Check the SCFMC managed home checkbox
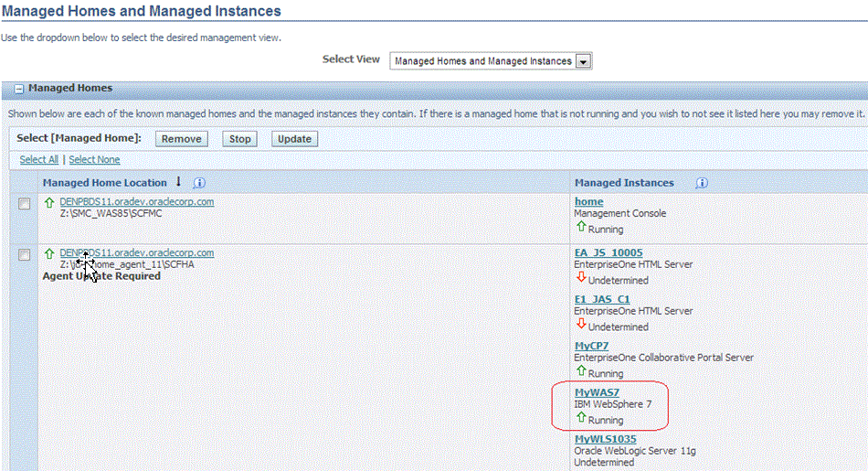Screen dimensions: 868x471 point(25,204)
